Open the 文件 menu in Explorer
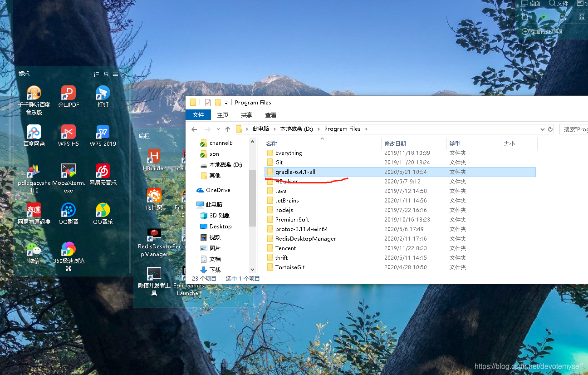The image size is (588, 375). [198, 115]
